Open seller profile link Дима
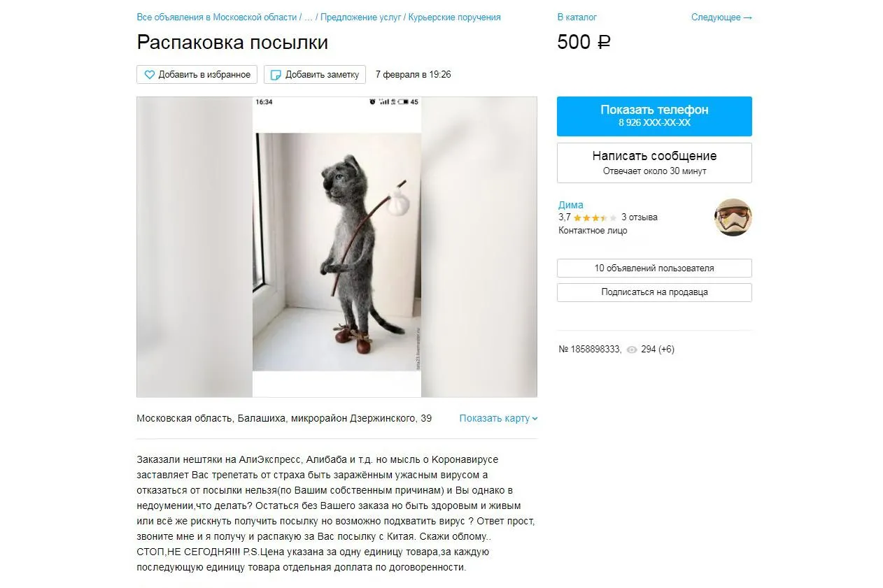Screen dimensions: 883x588 [571, 205]
